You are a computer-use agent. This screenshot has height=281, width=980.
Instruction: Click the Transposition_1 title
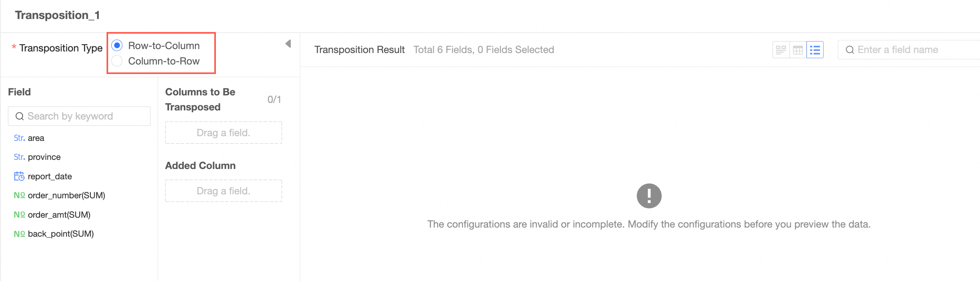[x=57, y=15]
